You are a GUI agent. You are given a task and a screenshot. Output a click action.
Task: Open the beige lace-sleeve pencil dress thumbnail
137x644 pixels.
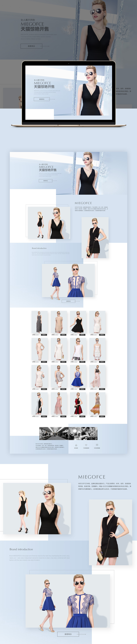39,349
